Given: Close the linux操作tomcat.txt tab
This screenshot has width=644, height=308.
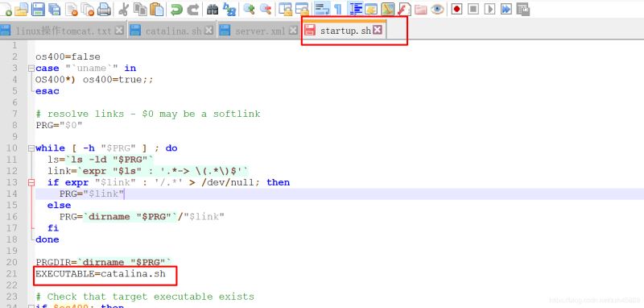Looking at the screenshot, I should click(119, 30).
